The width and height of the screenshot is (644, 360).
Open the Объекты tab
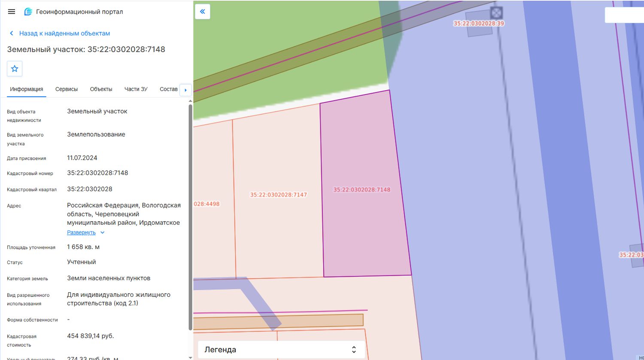(101, 89)
